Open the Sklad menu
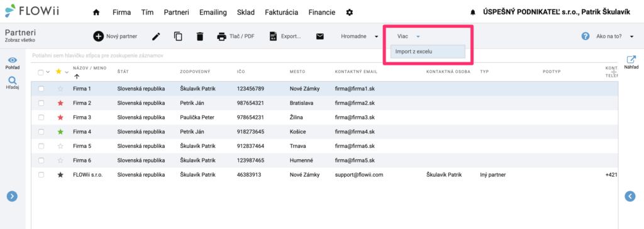 point(246,13)
